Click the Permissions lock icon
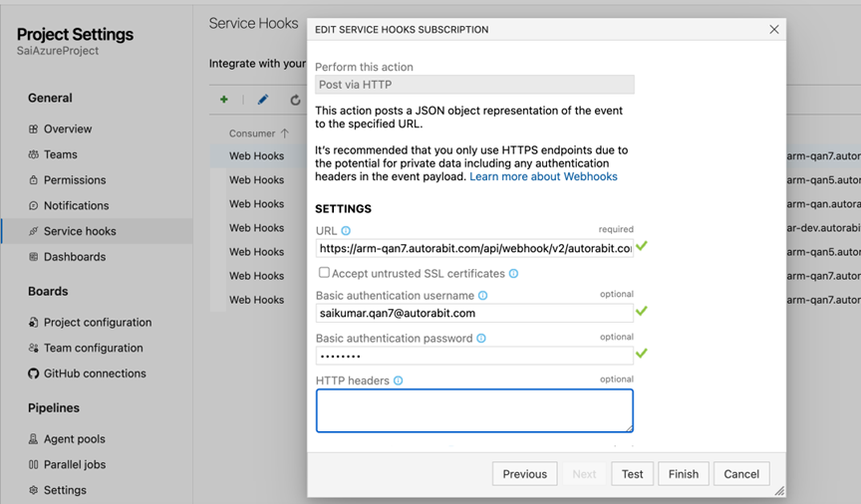This screenshot has width=861, height=504. pos(34,180)
